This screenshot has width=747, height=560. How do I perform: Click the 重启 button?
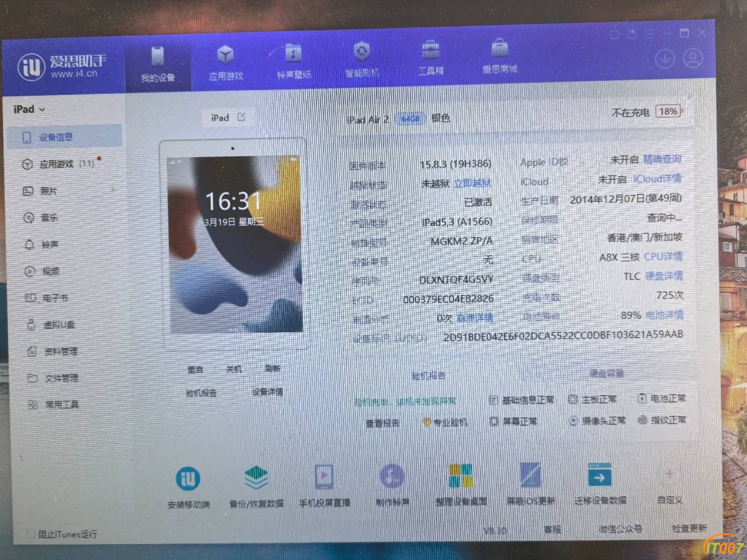196,370
